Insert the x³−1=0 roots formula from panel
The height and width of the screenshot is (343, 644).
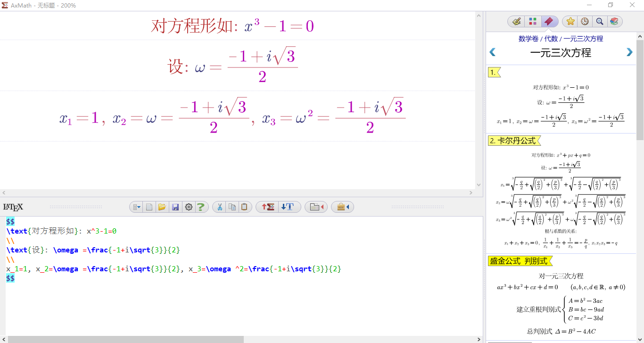561,105
